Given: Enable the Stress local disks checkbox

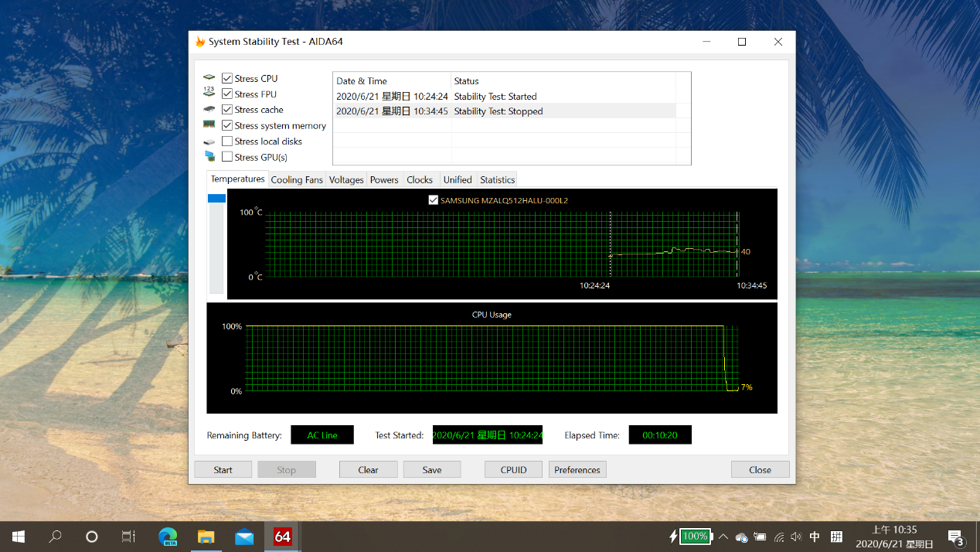Looking at the screenshot, I should point(227,141).
